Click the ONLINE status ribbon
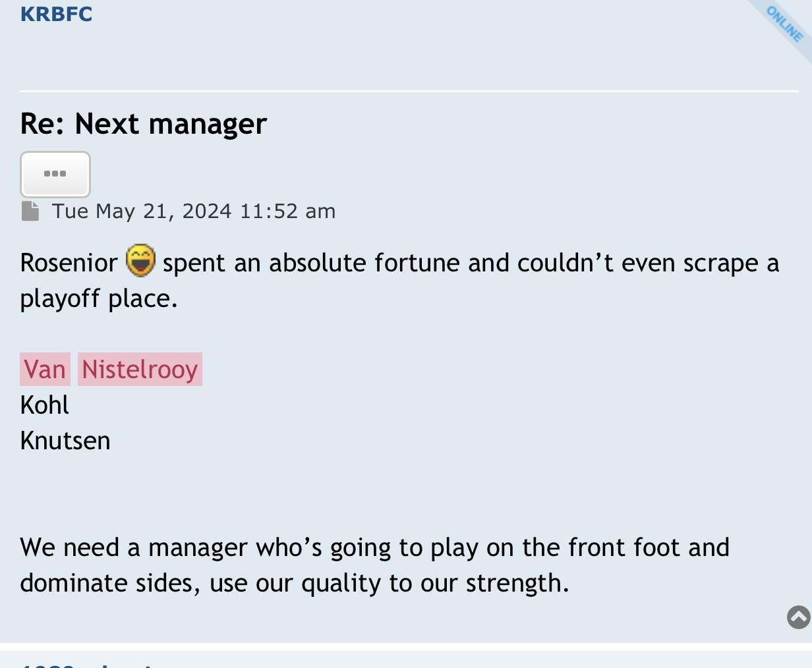 coord(784,24)
